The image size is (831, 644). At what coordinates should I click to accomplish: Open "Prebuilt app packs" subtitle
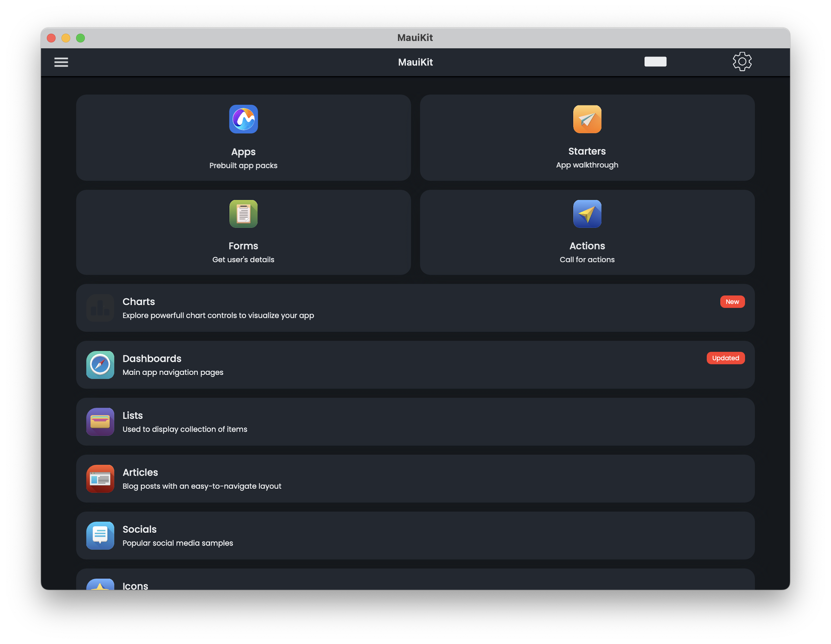[x=243, y=165]
